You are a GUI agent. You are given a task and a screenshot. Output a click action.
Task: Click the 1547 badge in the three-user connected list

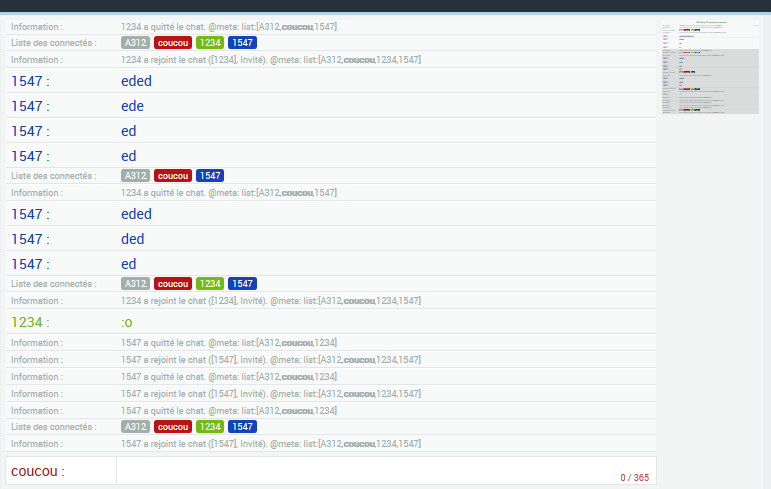(210, 176)
